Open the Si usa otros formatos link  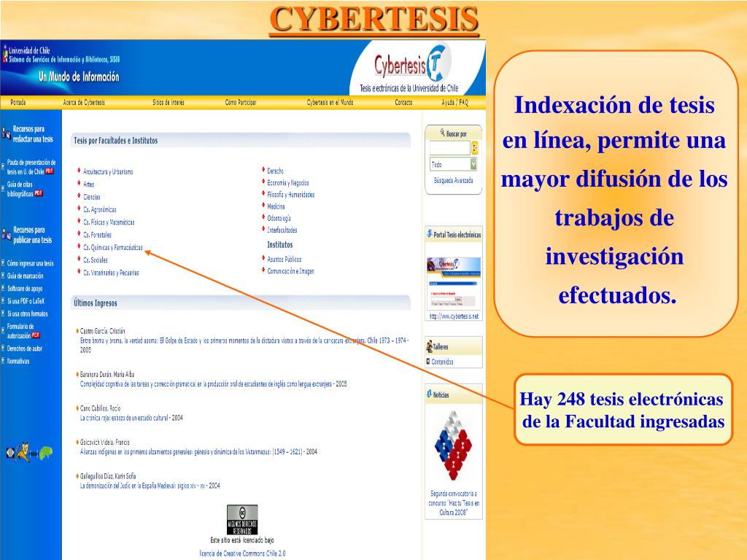pyautogui.click(x=27, y=314)
